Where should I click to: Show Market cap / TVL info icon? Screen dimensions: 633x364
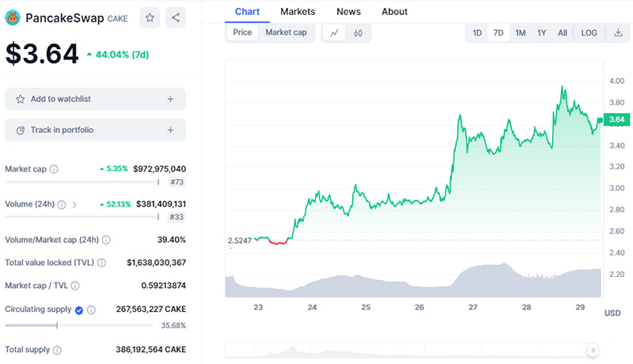(x=75, y=286)
